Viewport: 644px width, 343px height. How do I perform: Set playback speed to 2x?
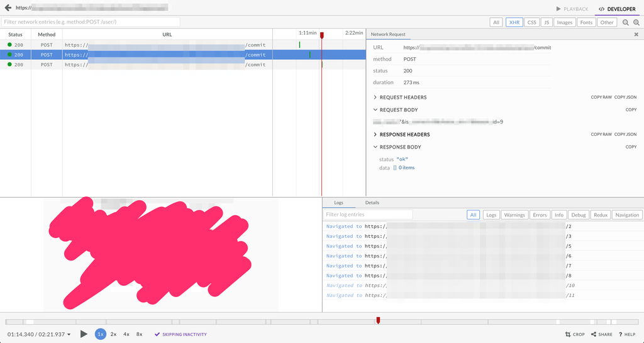[113, 334]
